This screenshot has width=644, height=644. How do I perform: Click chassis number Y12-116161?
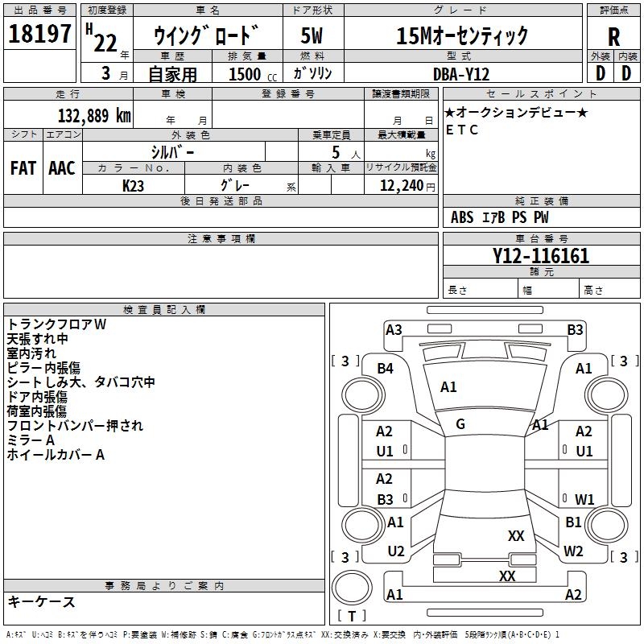[541, 256]
